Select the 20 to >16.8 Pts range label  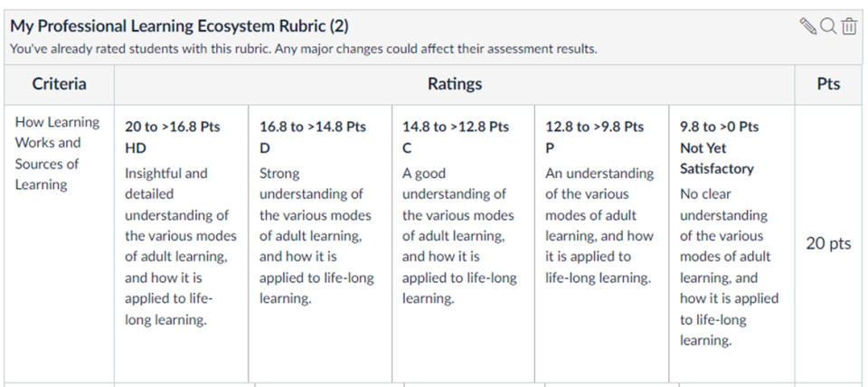[x=173, y=127]
